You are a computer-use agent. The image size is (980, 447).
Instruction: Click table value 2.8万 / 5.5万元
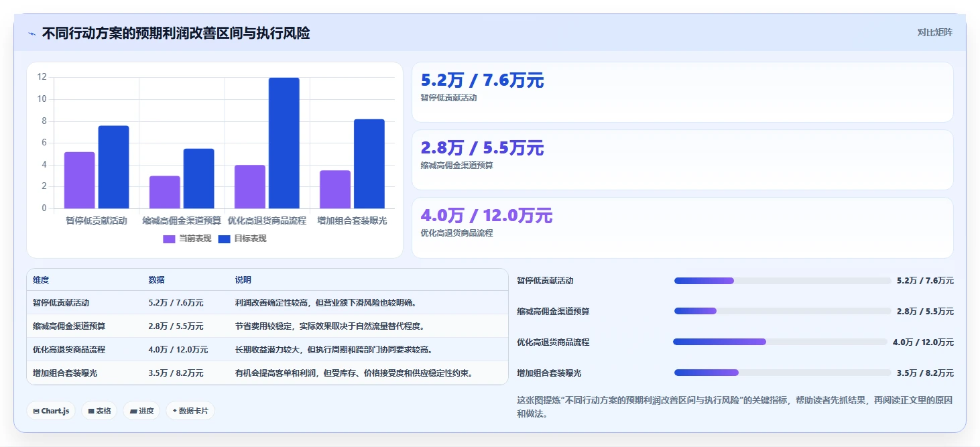tap(176, 326)
